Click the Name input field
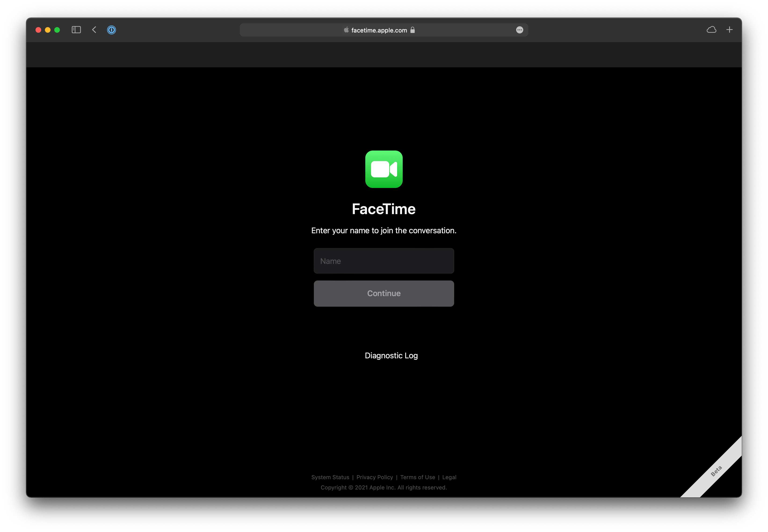768x532 pixels. 384,261
